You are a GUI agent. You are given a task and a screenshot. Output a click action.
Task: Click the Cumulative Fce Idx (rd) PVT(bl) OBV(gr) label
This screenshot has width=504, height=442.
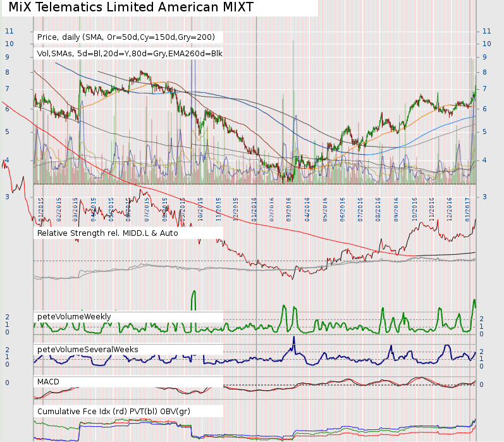pos(113,412)
